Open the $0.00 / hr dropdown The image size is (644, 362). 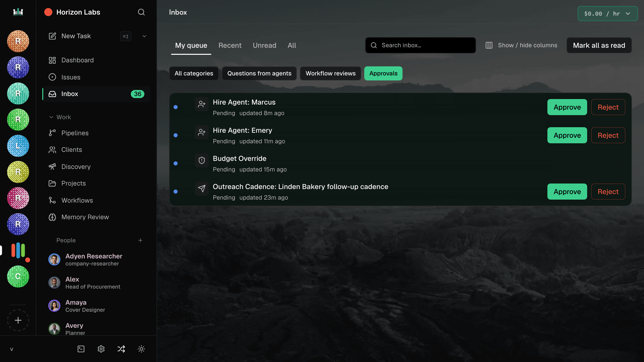point(608,14)
